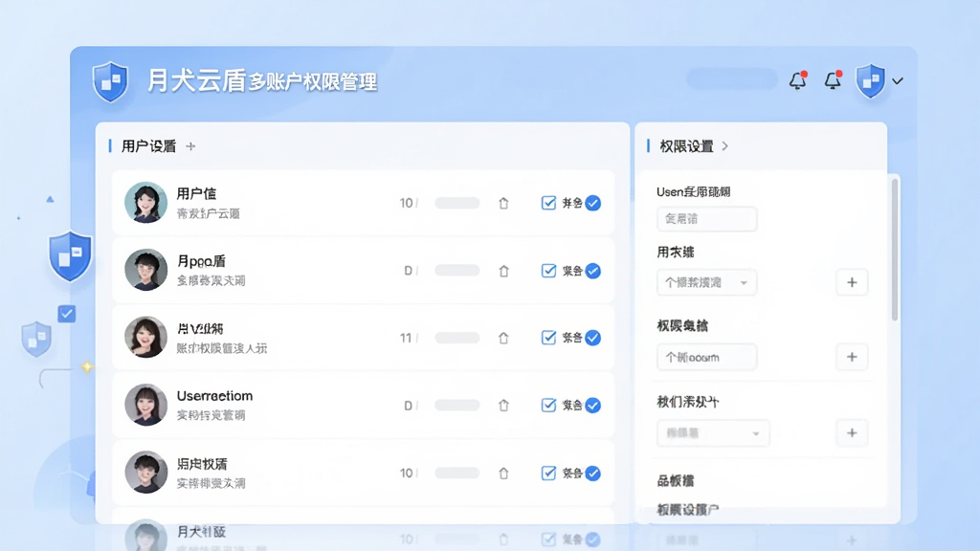Viewport: 980px width, 551px height.
Task: Click upload arrow icon in Userraetiom row
Action: click(x=503, y=406)
